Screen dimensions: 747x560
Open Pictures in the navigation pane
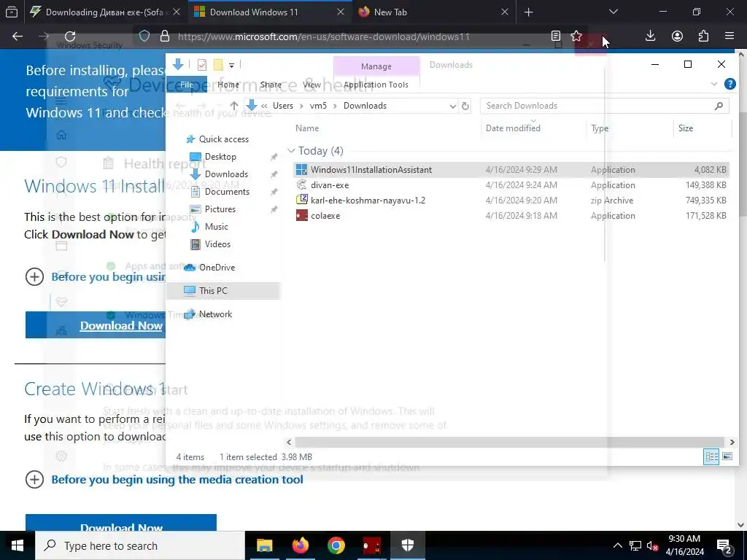pos(220,209)
